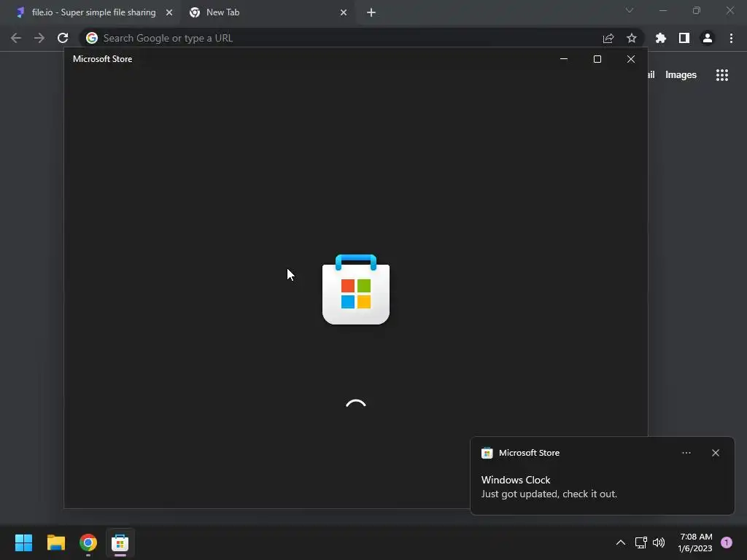
Task: Restore down the Chrome window
Action: pos(697,10)
